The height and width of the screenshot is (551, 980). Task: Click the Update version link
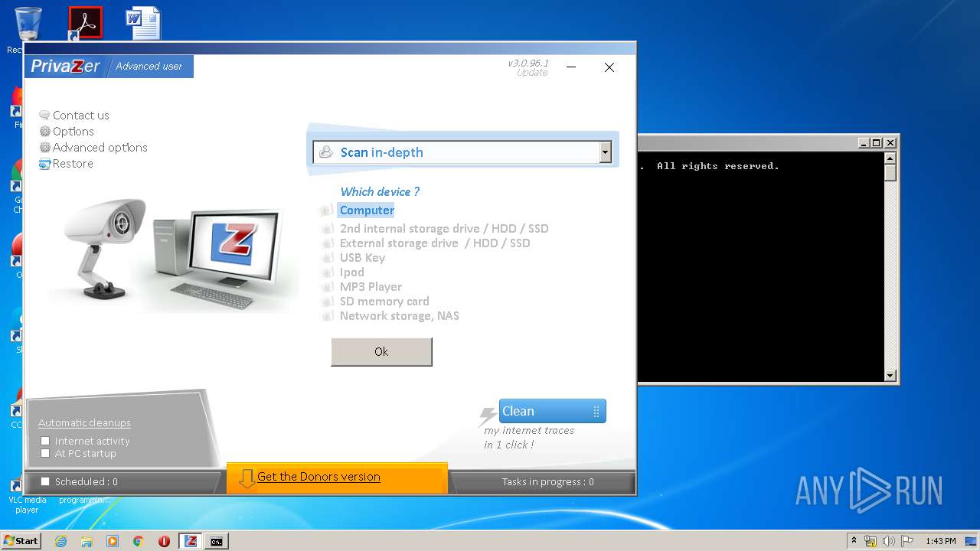pyautogui.click(x=532, y=73)
